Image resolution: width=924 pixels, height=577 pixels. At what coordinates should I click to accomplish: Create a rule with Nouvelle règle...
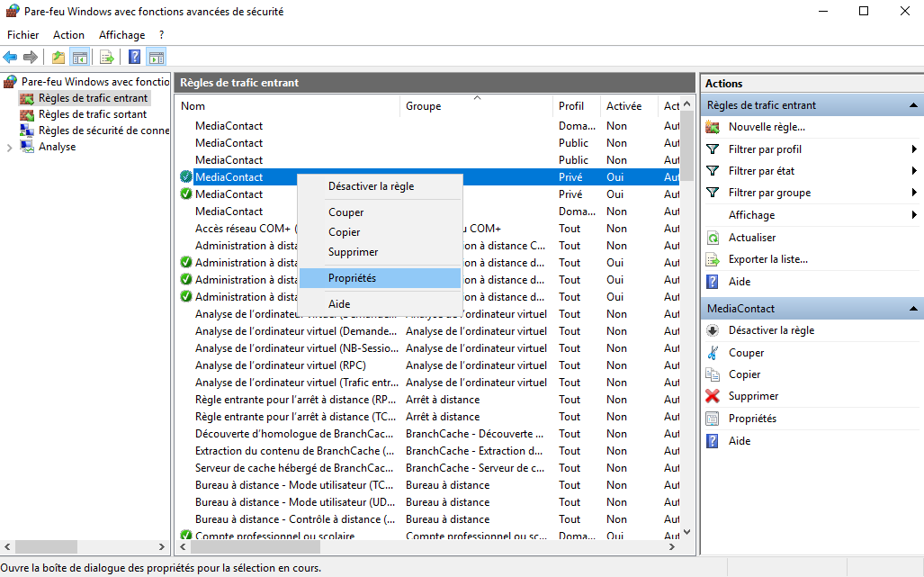pyautogui.click(x=767, y=127)
